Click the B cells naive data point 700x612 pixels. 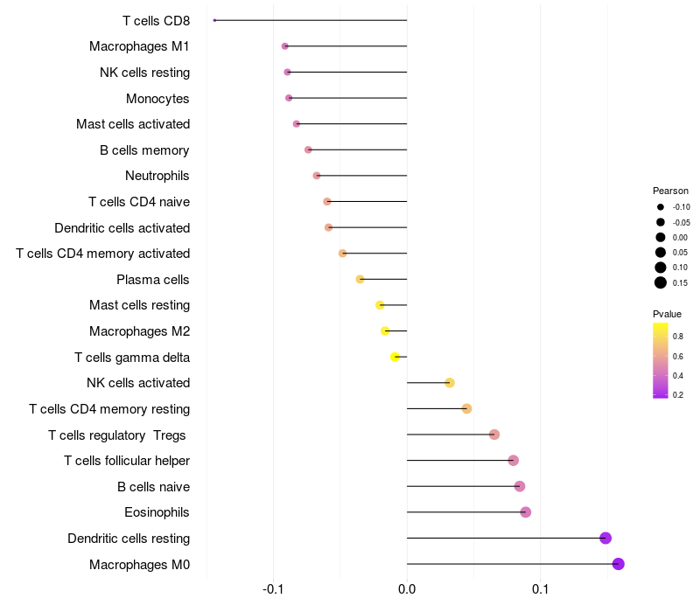click(x=519, y=486)
